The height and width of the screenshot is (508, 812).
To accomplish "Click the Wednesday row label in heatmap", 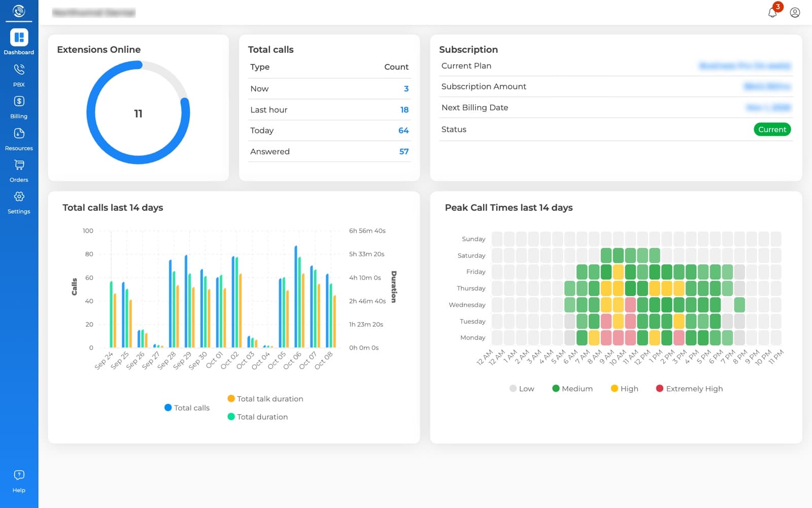I will pos(467,305).
